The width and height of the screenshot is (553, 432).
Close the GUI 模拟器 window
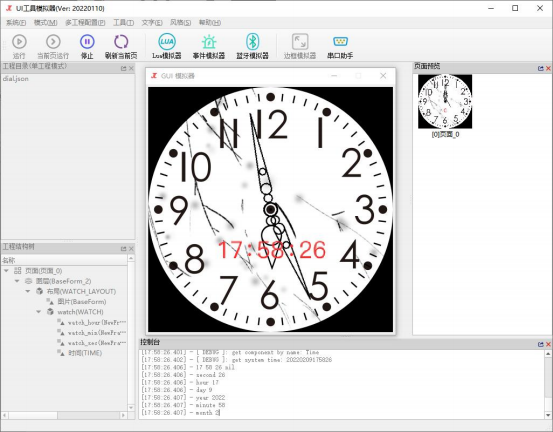coord(383,76)
